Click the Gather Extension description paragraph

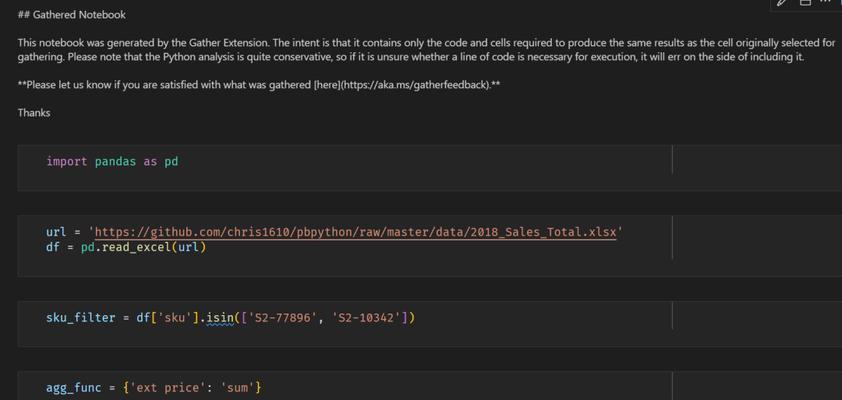[426, 50]
